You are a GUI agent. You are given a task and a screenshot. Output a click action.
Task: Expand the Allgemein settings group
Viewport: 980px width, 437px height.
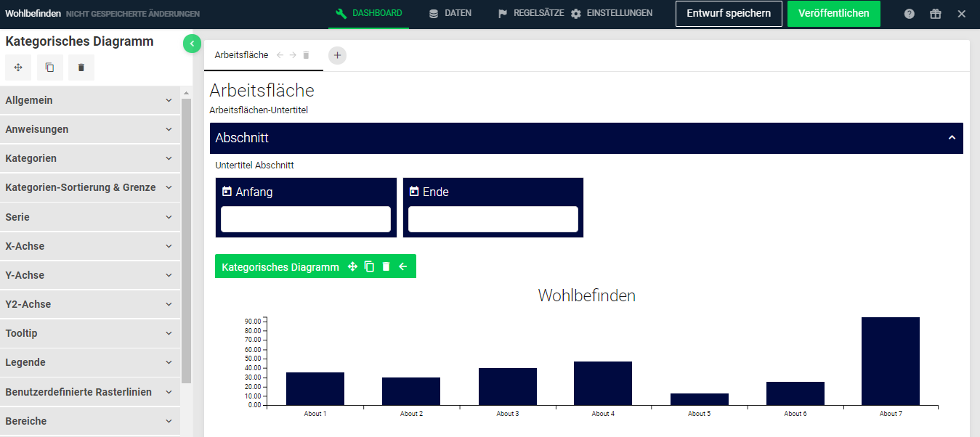pyautogui.click(x=90, y=100)
